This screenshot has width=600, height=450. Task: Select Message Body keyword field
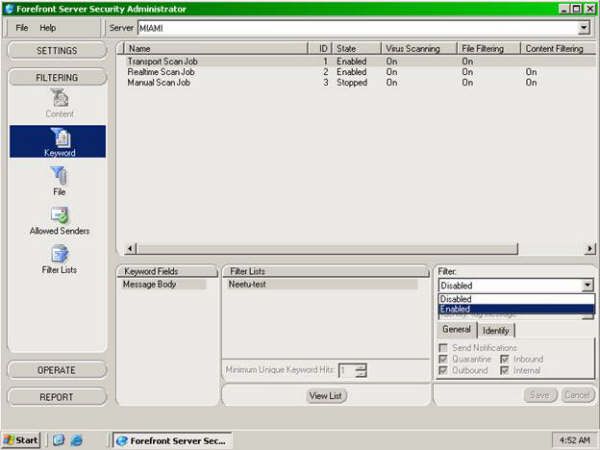(x=164, y=284)
